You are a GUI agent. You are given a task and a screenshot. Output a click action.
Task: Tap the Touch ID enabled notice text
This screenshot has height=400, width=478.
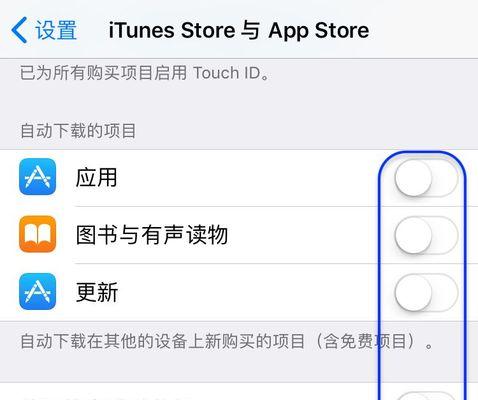[145, 73]
